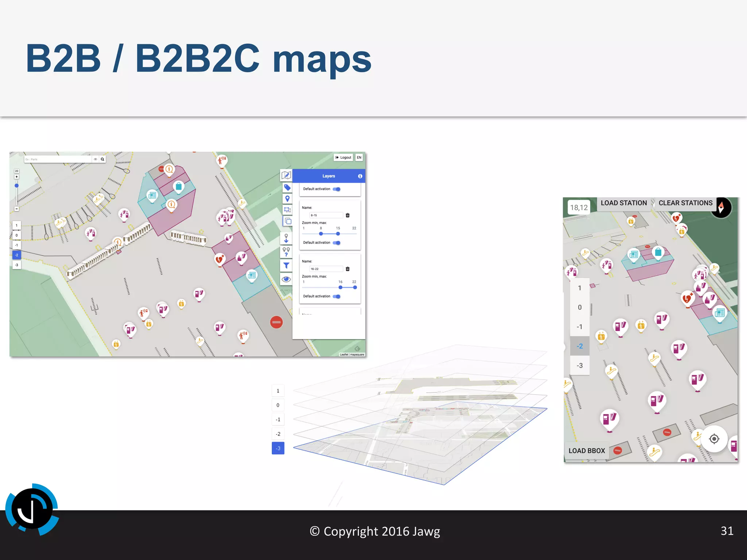
Task: Choose the bounding box selection tool
Action: coord(287,210)
